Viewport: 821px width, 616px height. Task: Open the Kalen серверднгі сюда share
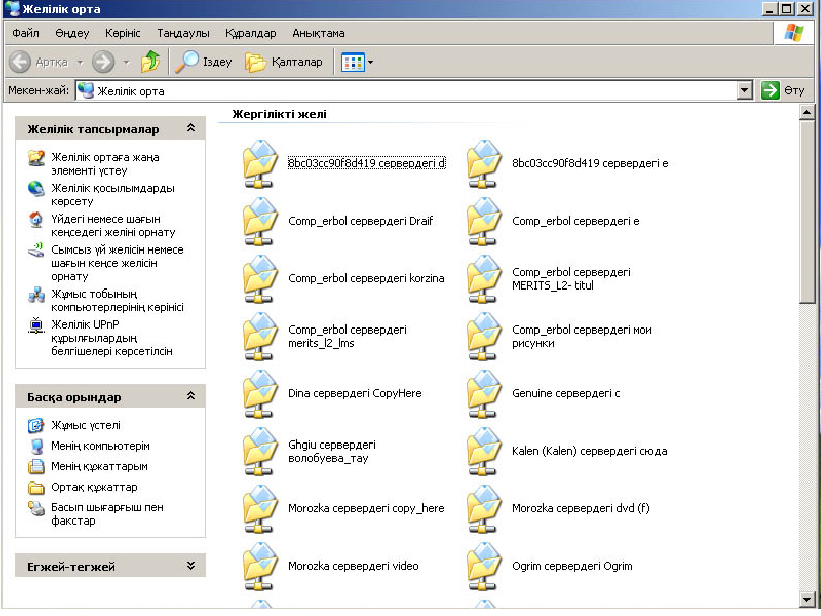485,451
